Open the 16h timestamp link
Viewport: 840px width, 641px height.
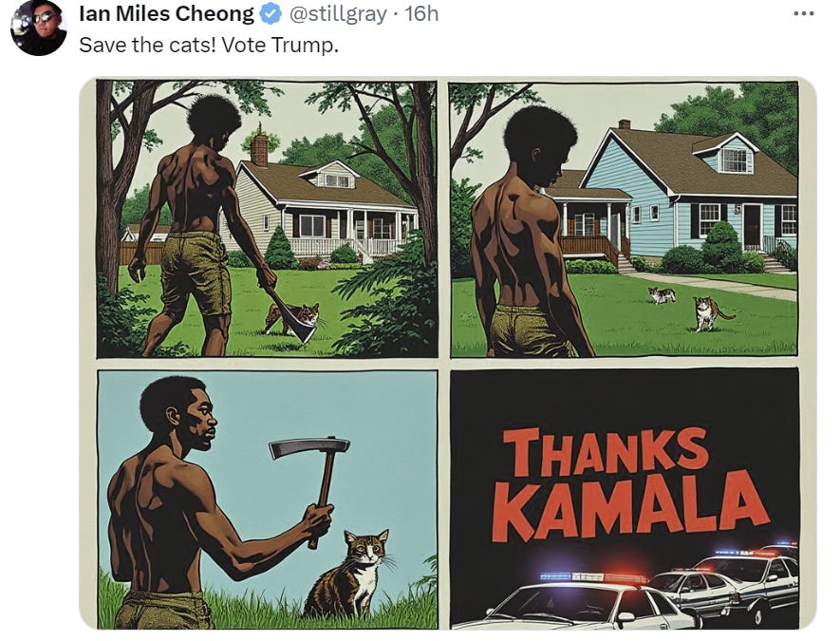(421, 14)
